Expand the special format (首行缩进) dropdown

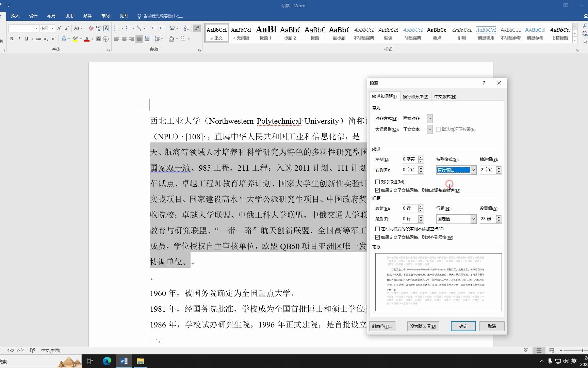click(473, 170)
